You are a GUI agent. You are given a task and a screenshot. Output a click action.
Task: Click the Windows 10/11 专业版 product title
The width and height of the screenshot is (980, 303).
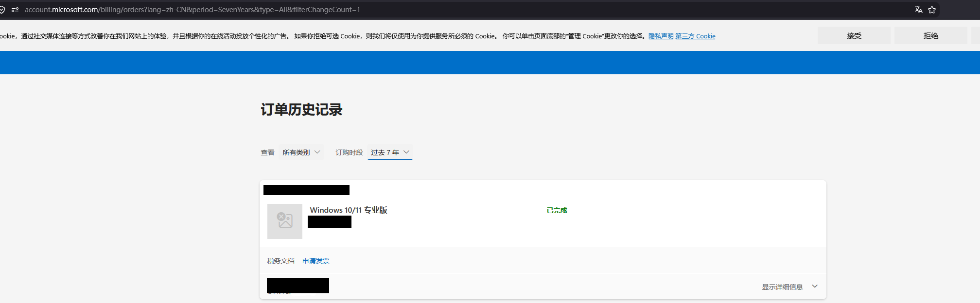pos(349,210)
